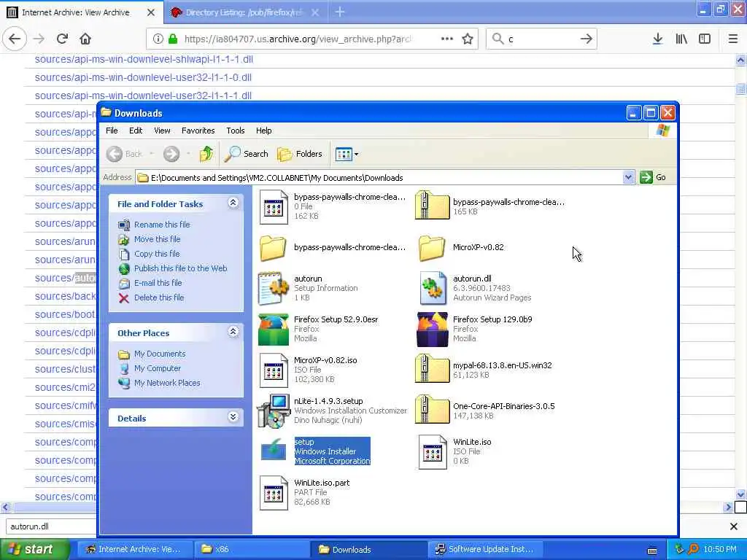Open the Favorites menu
747x560 pixels.
(198, 131)
